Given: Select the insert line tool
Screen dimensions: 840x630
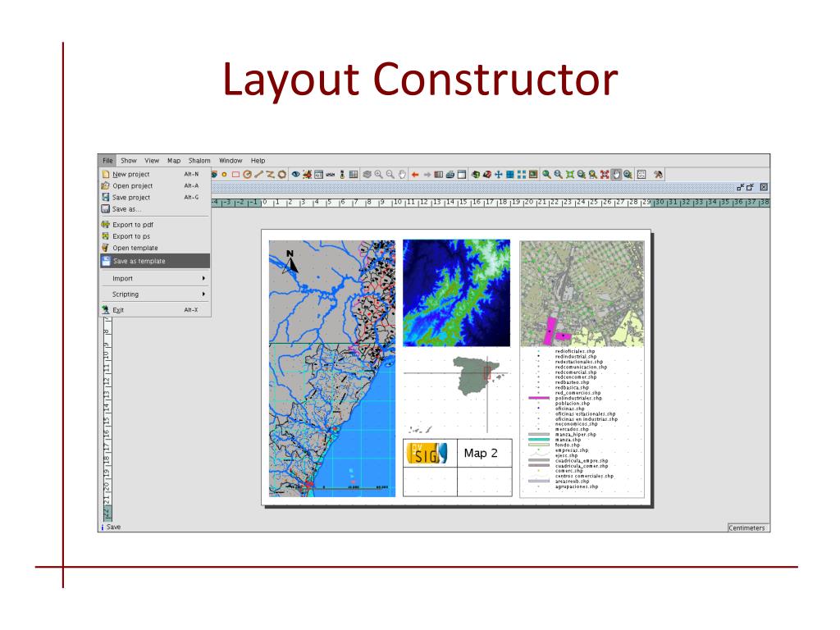Looking at the screenshot, I should [x=258, y=175].
